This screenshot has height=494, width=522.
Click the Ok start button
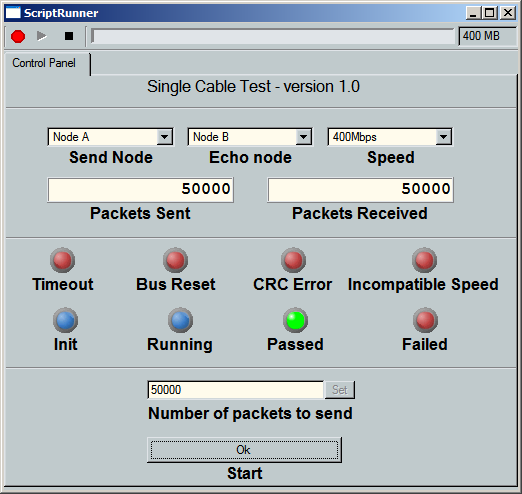(244, 450)
